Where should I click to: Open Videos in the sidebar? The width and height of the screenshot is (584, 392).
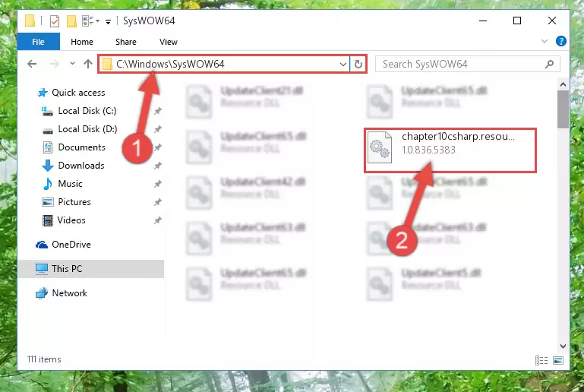tap(64, 220)
